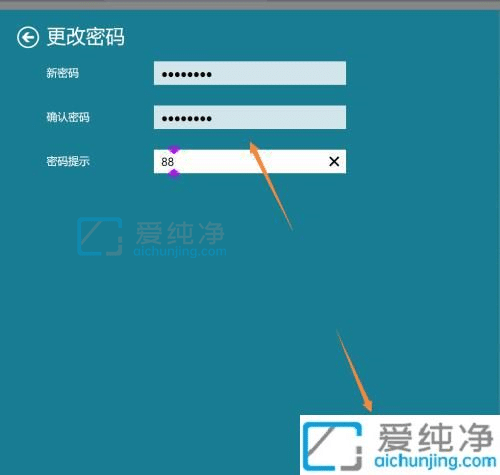The image size is (500, 475).
Task: Open the faint aichunjing.com watermark link
Action: (180, 251)
